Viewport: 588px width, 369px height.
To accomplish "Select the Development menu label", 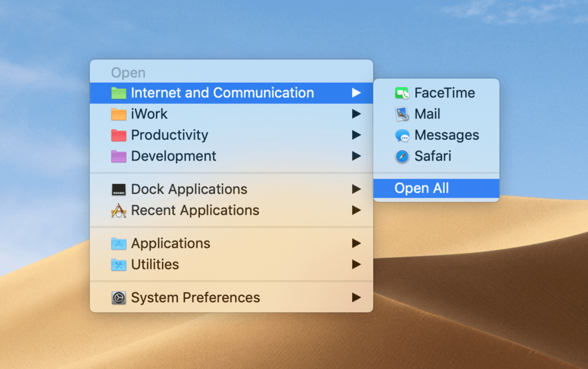I will pos(174,156).
